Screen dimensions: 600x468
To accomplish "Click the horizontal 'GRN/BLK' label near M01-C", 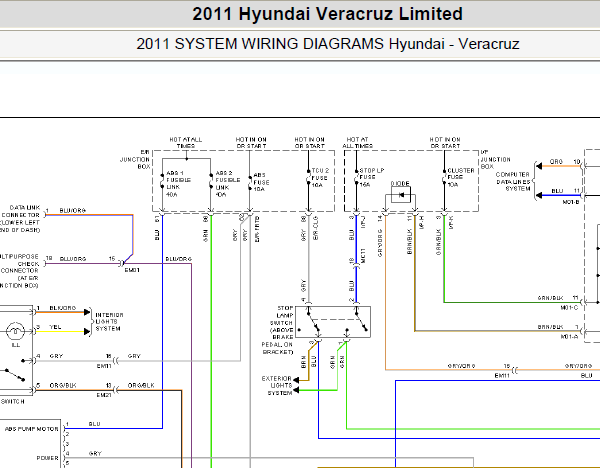I will pyautogui.click(x=550, y=298).
